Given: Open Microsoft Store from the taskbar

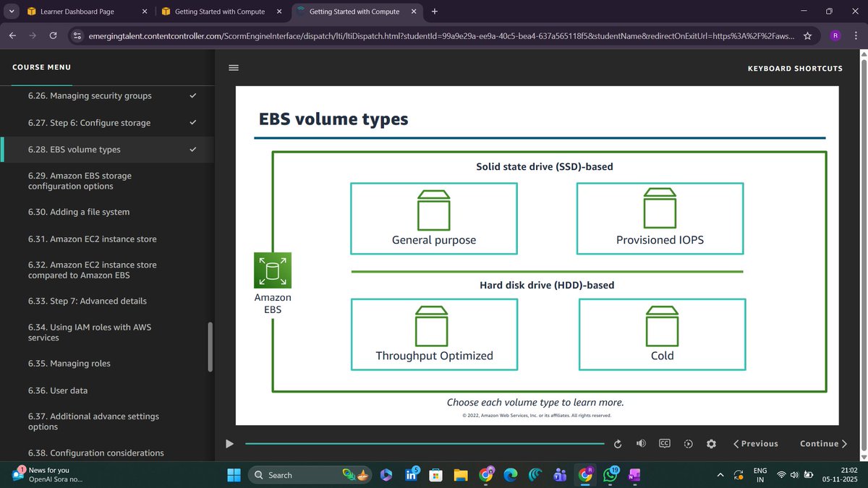Looking at the screenshot, I should point(435,475).
